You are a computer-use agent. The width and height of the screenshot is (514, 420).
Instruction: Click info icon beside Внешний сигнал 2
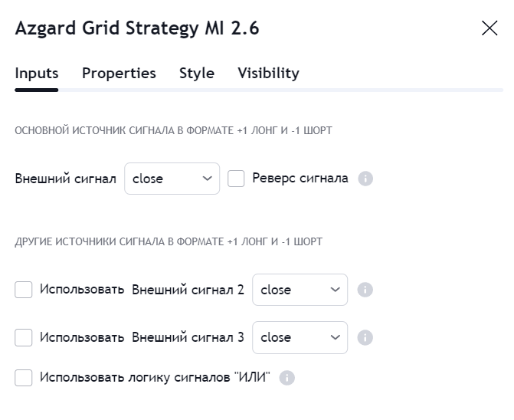[365, 290]
